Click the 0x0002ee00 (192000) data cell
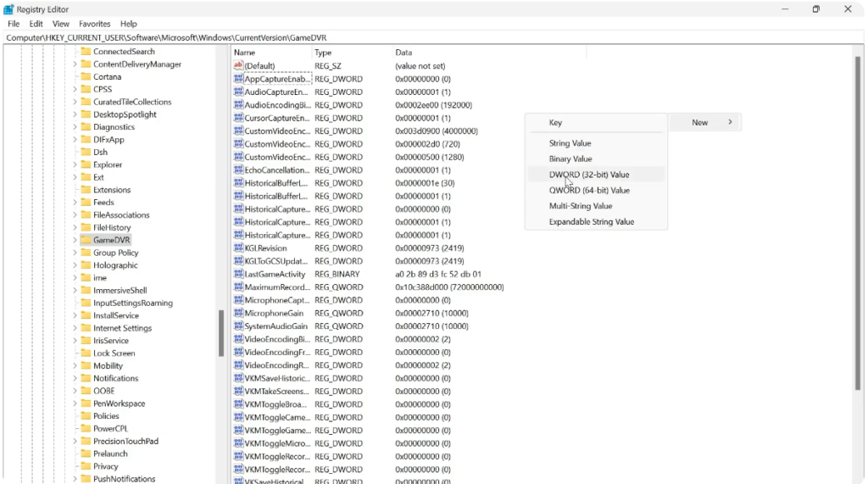This screenshot has height=484, width=868. click(x=433, y=104)
